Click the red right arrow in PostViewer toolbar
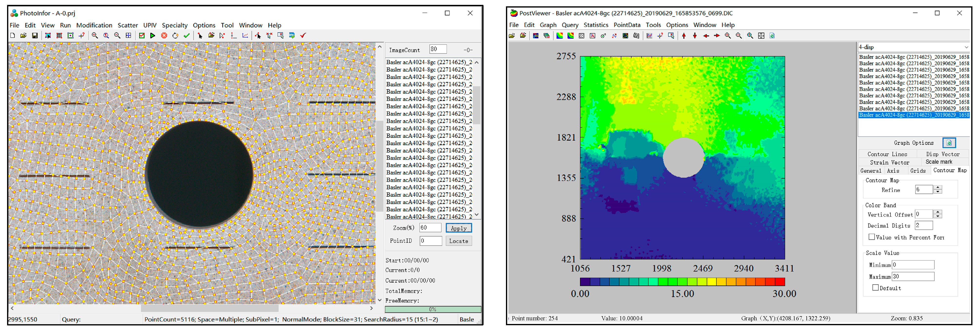Viewport: 980px width, 332px height. pyautogui.click(x=717, y=36)
